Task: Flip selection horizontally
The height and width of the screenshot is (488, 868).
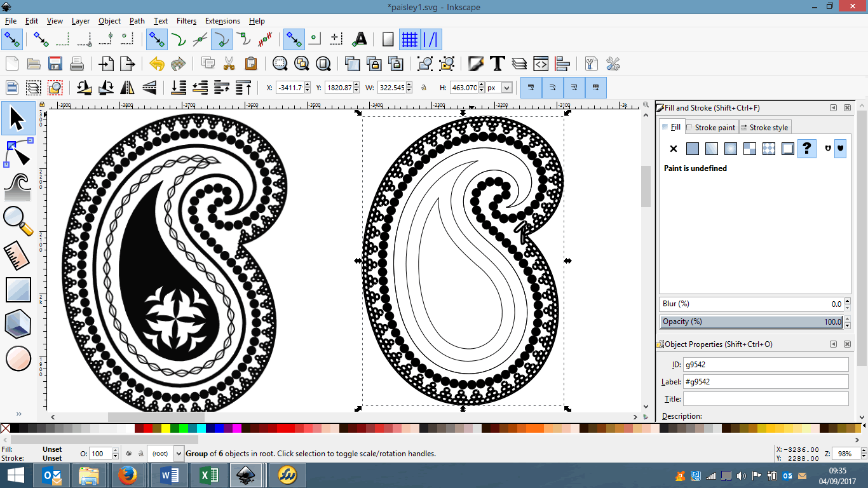Action: [x=127, y=88]
